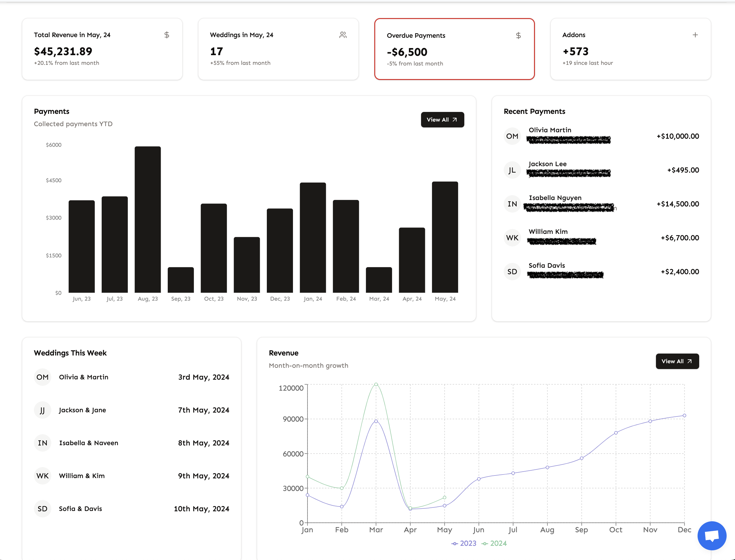735x560 pixels.
Task: Click the +$2,400.00 payment amount
Action: coord(680,272)
